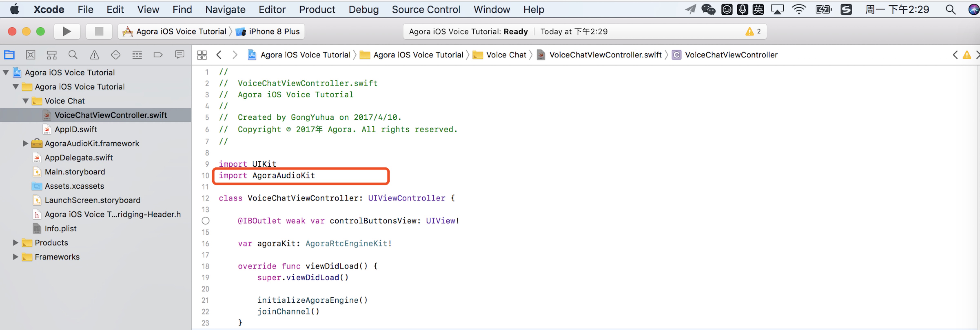Click the AirPlay display icon
The height and width of the screenshot is (330, 980).
777,10
